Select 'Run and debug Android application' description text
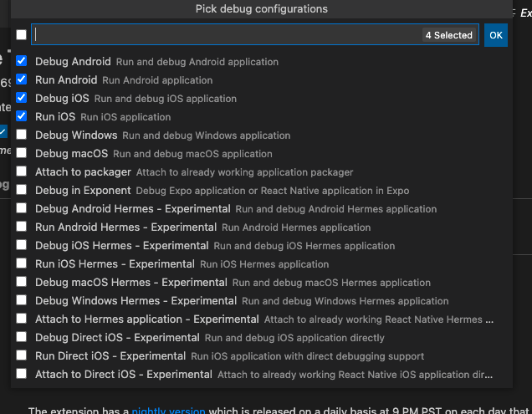Screen dimensions: 532x414 click(197, 62)
